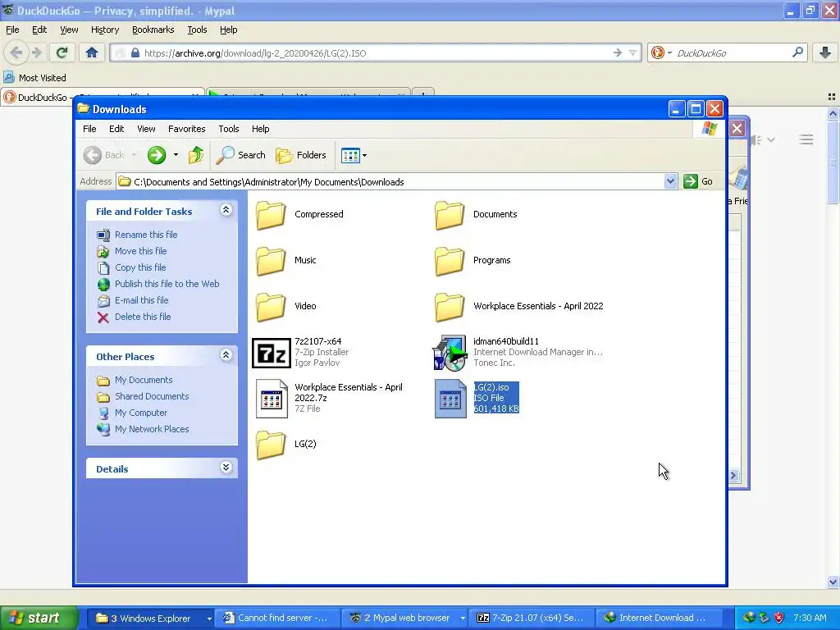Screen dimensions: 840x630
Task: Click the Explorer Forward arrow icon
Action: pyautogui.click(x=157, y=155)
